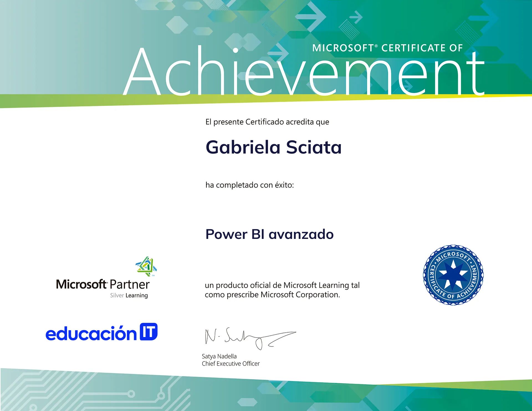Click the educación IT logo

101,332
